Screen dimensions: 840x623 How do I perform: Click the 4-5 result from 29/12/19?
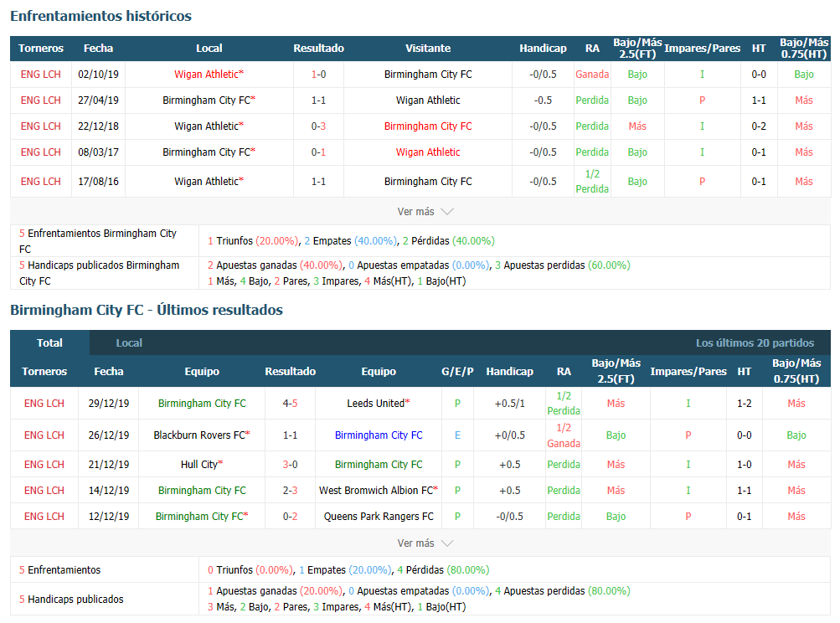coord(291,404)
